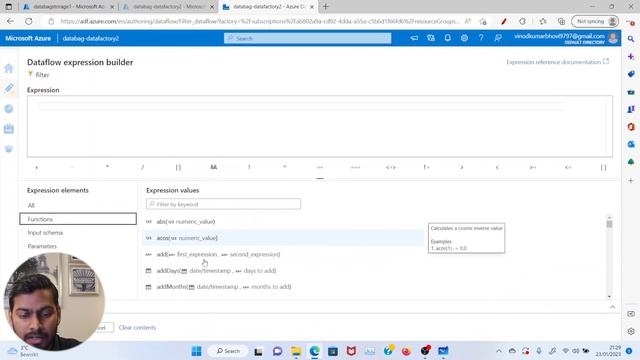The width and height of the screenshot is (640, 360).
Task: Click the addMonths() function row
Action: pos(283,287)
